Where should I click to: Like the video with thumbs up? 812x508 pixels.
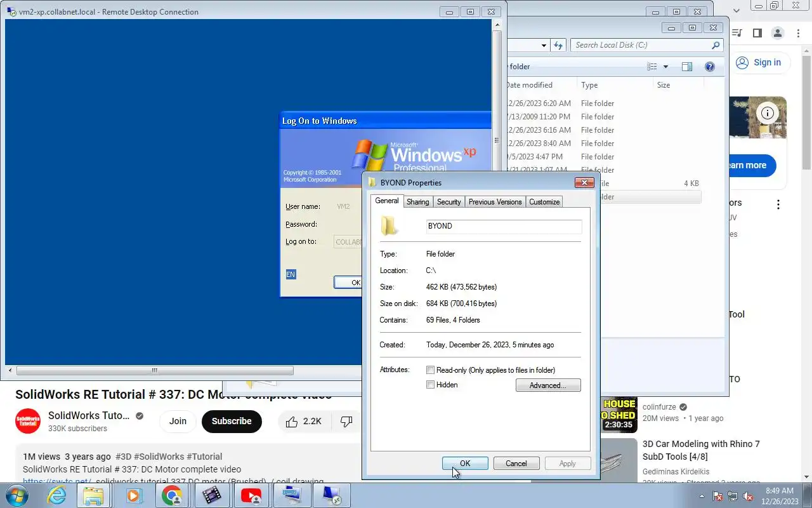coord(304,422)
